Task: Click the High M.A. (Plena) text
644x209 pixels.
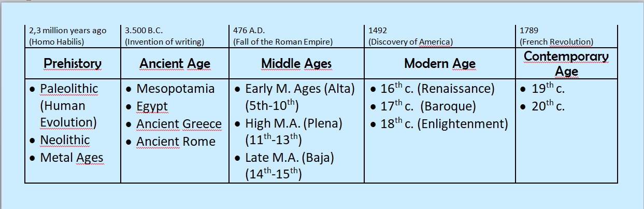Action: pyautogui.click(x=294, y=124)
